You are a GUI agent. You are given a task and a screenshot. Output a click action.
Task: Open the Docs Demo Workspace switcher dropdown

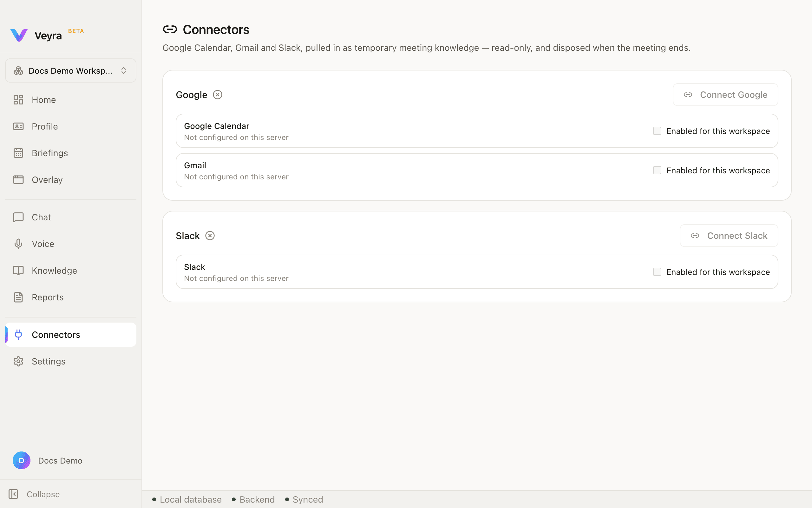[x=70, y=70]
